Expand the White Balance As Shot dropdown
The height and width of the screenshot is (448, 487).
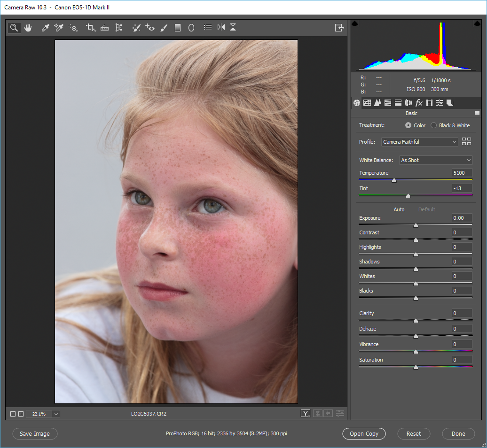click(x=435, y=160)
